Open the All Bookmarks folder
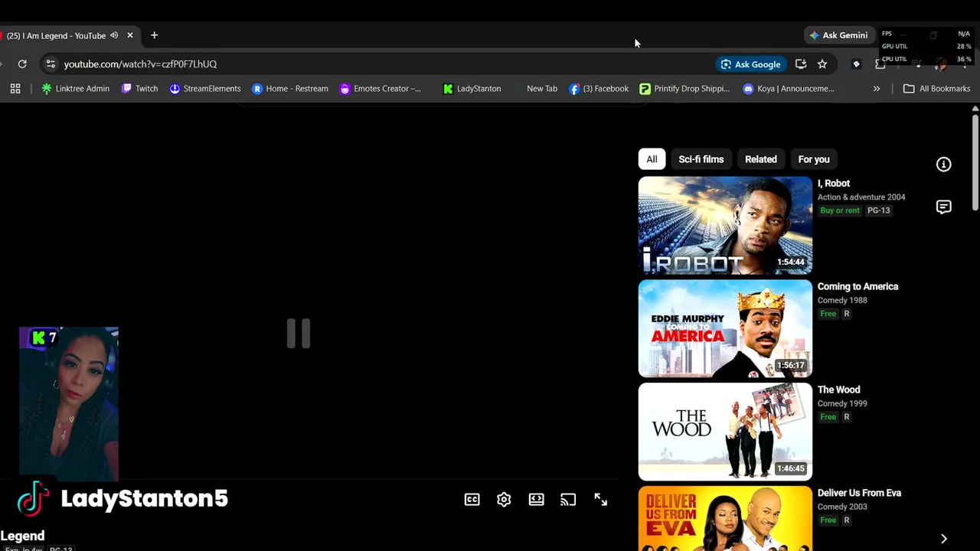980x551 pixels. [x=936, y=89]
